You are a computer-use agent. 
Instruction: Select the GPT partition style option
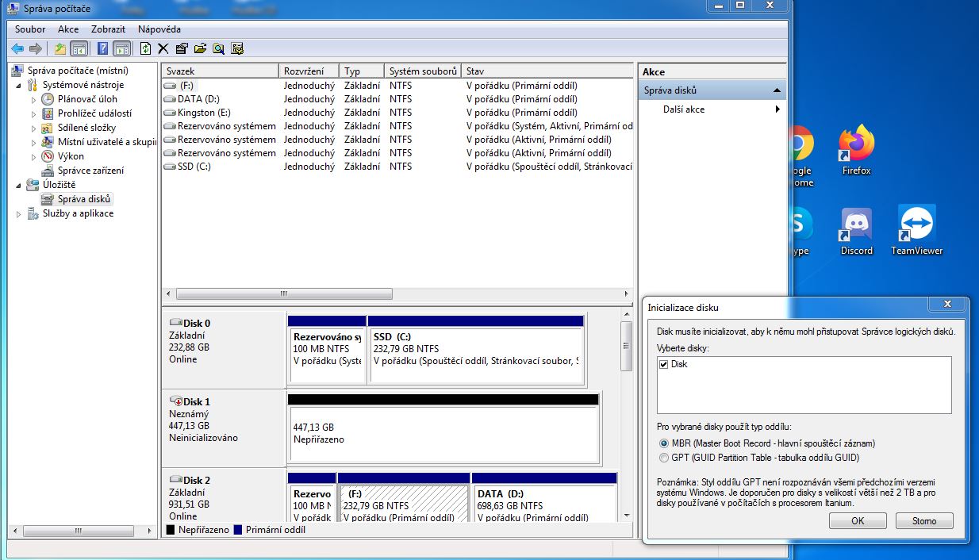(664, 458)
